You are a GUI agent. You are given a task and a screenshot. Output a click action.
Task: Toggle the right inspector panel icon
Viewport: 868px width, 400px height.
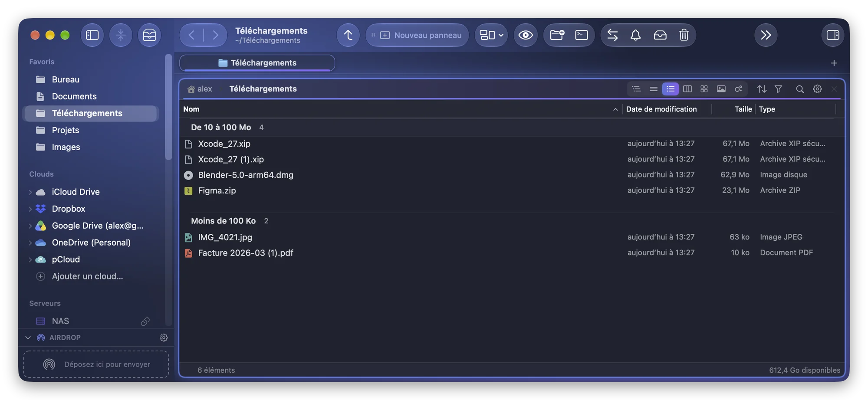coord(832,35)
